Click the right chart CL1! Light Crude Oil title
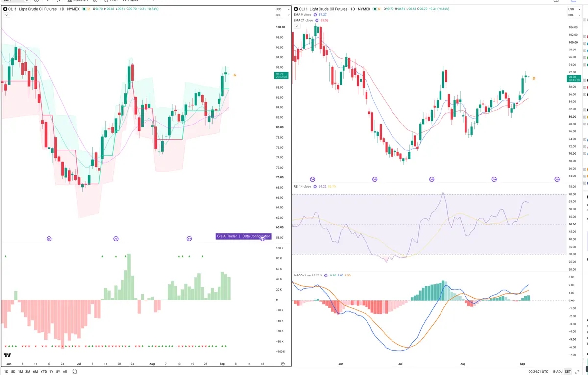Image resolution: width=588 pixels, height=375 pixels. 335,9
